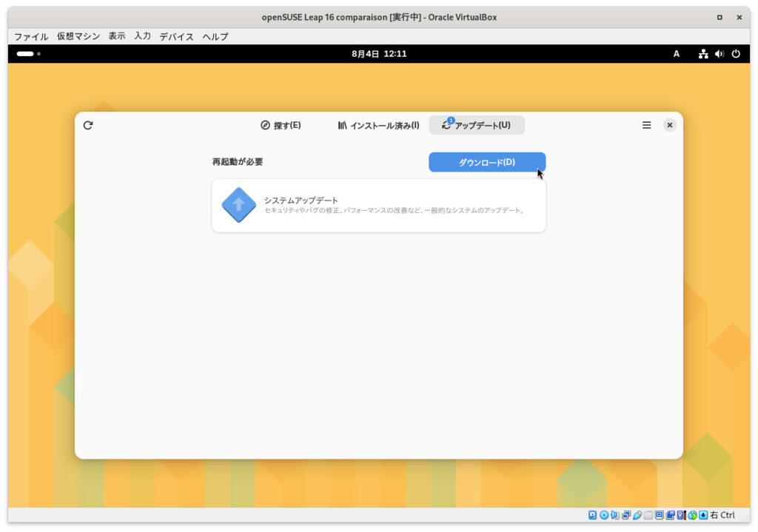Open the 表示 menu
Image resolution: width=758 pixels, height=532 pixels.
tap(116, 36)
